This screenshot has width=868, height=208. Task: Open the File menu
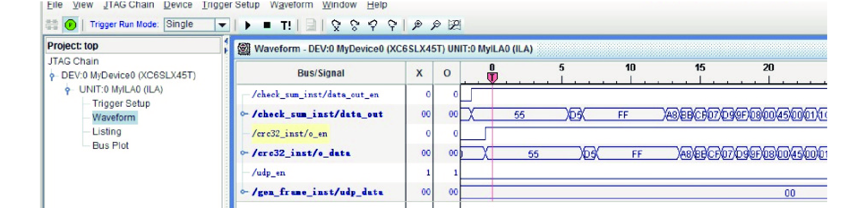[55, 5]
